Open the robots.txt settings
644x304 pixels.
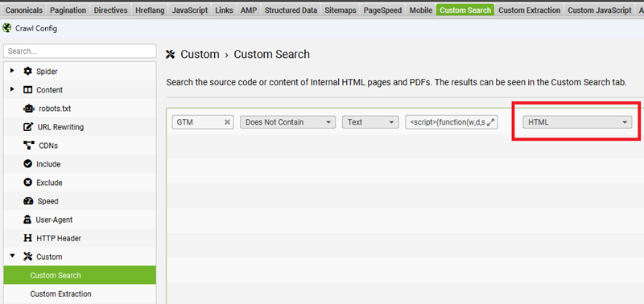coord(55,109)
